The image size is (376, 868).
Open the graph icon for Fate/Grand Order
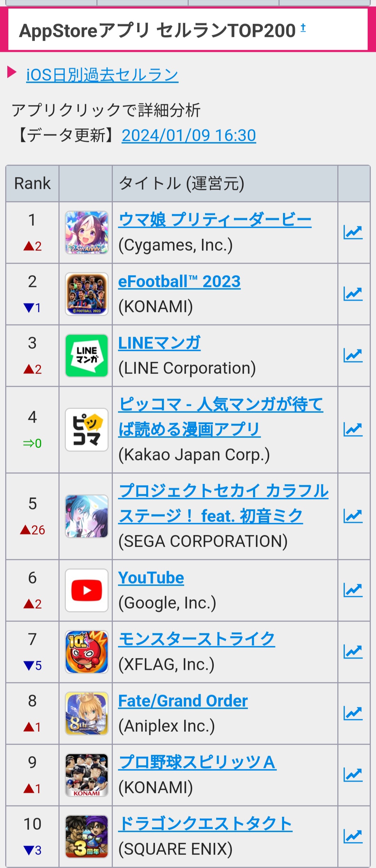tap(353, 713)
